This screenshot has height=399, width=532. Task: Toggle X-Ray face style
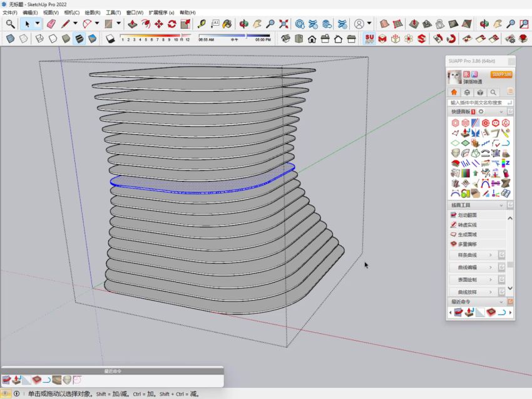click(10, 39)
